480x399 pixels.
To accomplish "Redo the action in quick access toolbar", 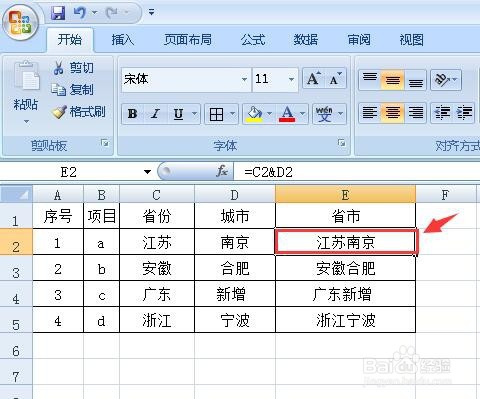I will click(112, 13).
